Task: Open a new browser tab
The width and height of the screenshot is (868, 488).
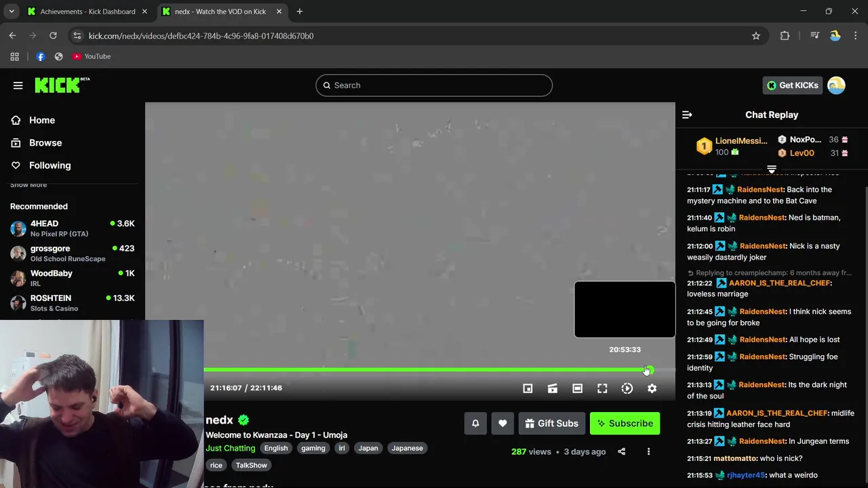Action: click(300, 12)
